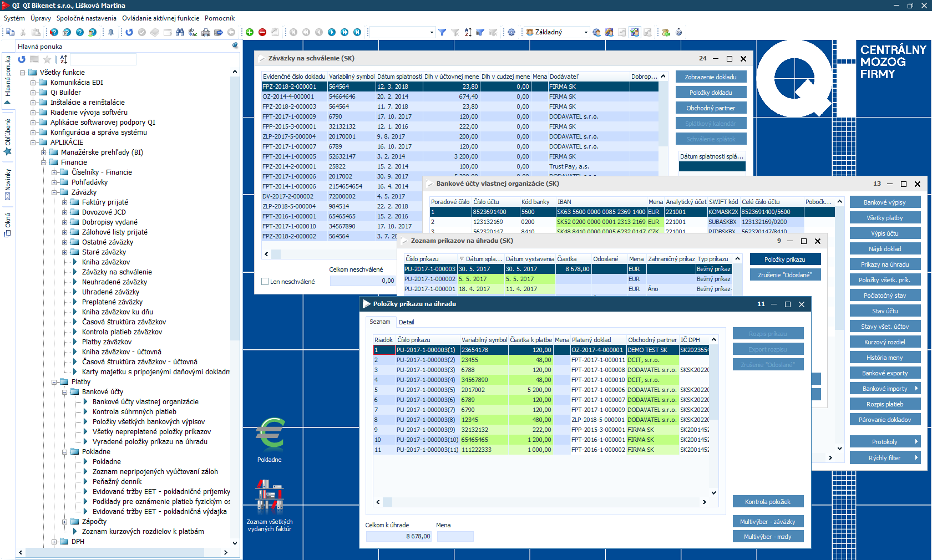This screenshot has height=560, width=932.
Task: Click the printer icon in the toolbar
Action: click(x=206, y=32)
